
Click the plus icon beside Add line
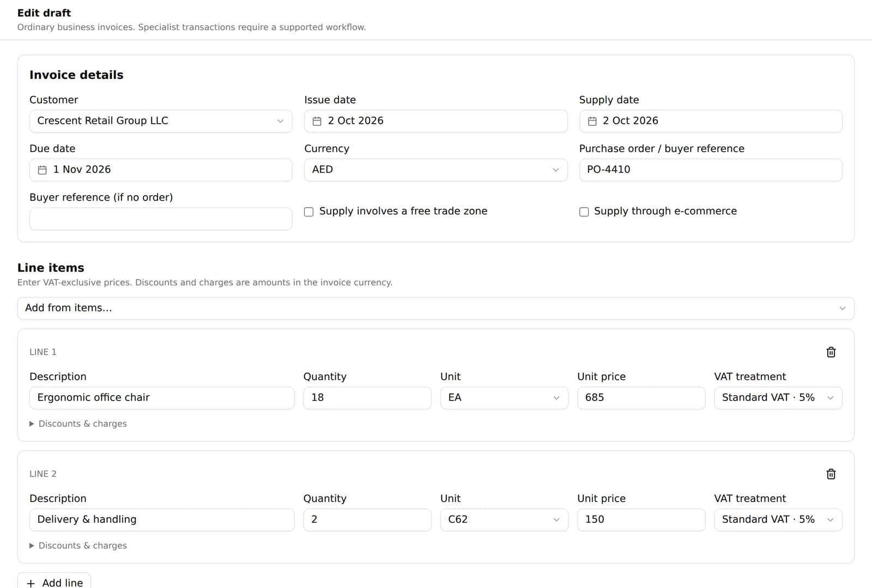(x=31, y=583)
